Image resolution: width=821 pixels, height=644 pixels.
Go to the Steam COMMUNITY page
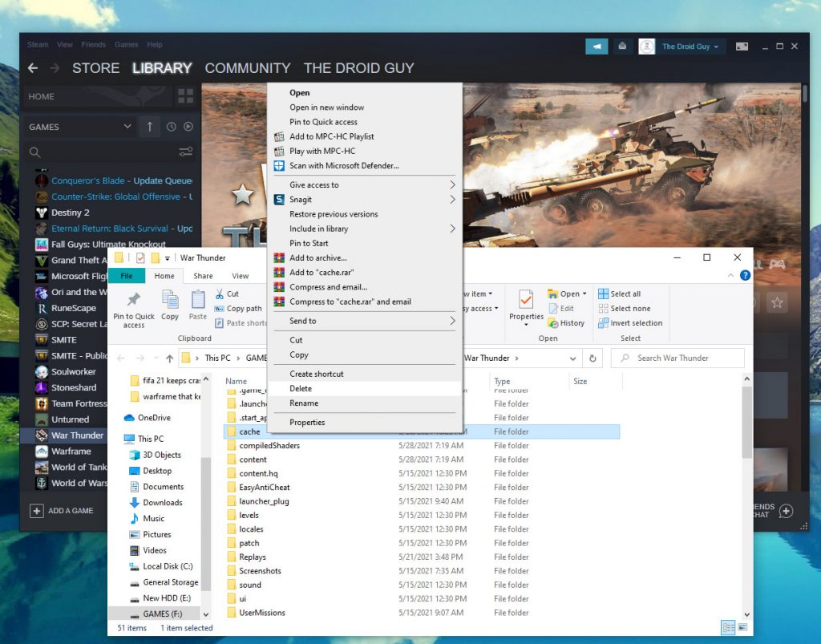point(247,68)
